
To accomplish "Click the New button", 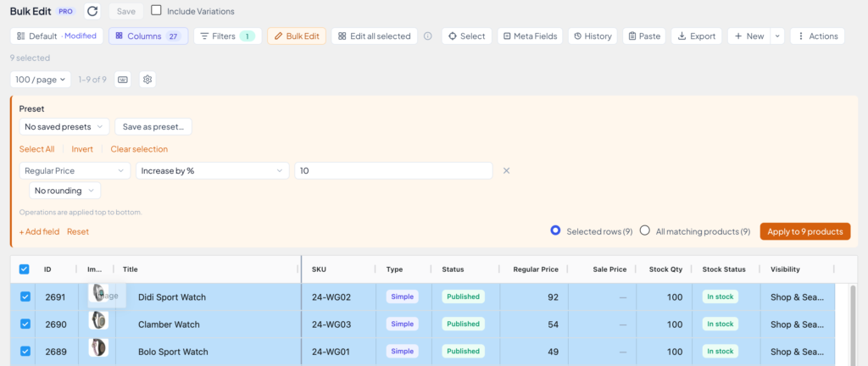I will pos(749,36).
